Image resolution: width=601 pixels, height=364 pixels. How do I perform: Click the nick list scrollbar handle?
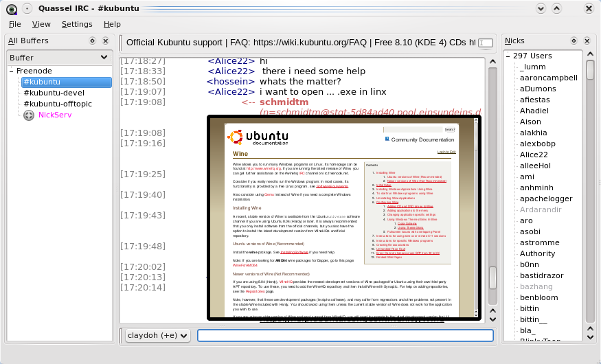pos(590,69)
